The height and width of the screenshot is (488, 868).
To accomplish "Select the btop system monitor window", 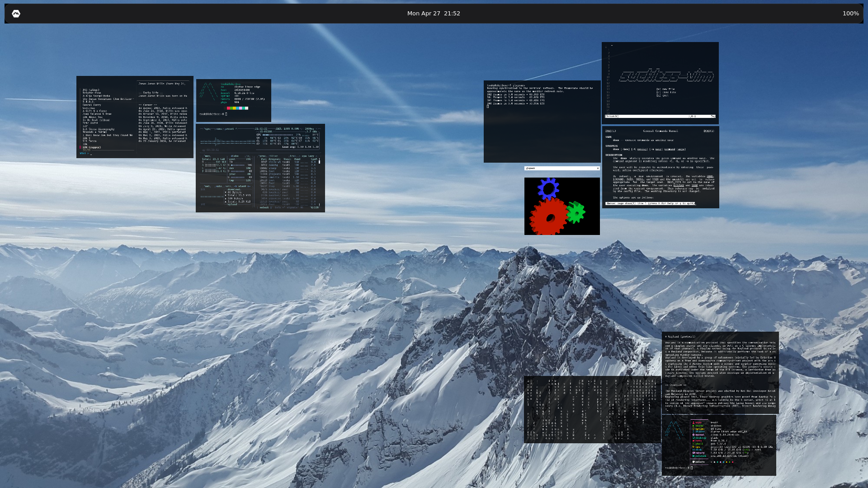I will tap(260, 168).
